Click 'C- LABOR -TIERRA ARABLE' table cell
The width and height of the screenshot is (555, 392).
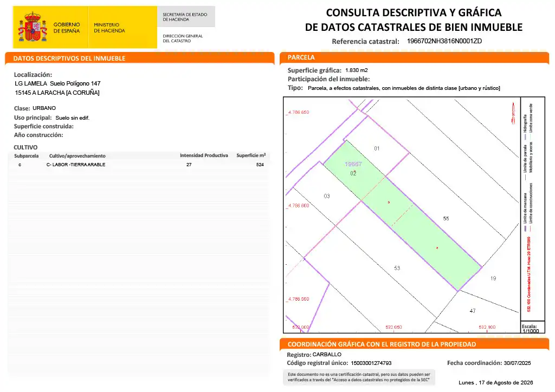coord(76,165)
